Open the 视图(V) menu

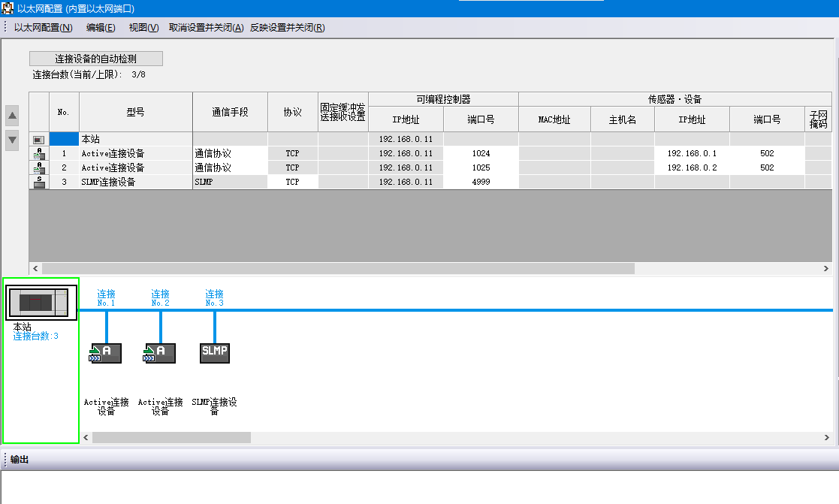tap(143, 28)
